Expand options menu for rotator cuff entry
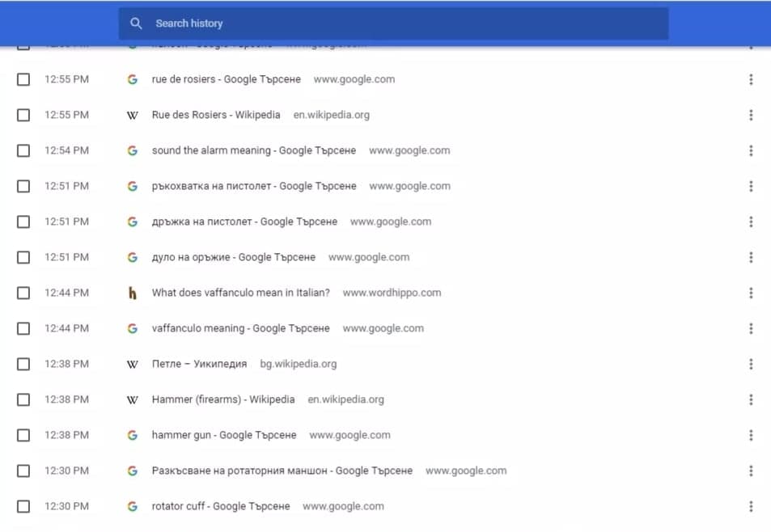The width and height of the screenshot is (771, 532). [x=751, y=506]
